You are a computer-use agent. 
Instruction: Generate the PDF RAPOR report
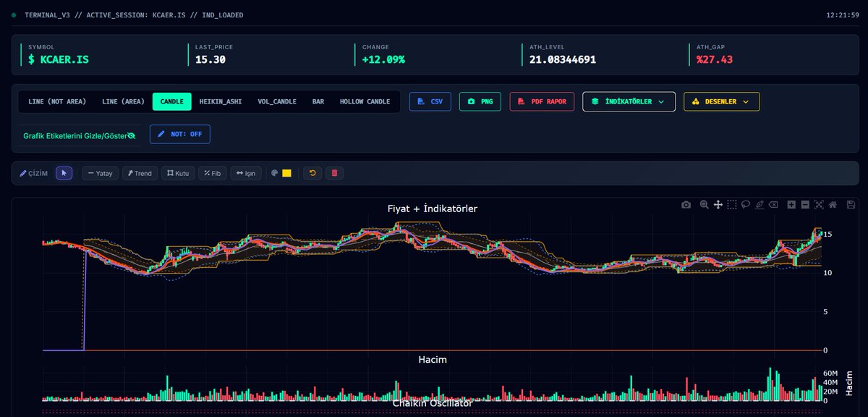pos(542,101)
